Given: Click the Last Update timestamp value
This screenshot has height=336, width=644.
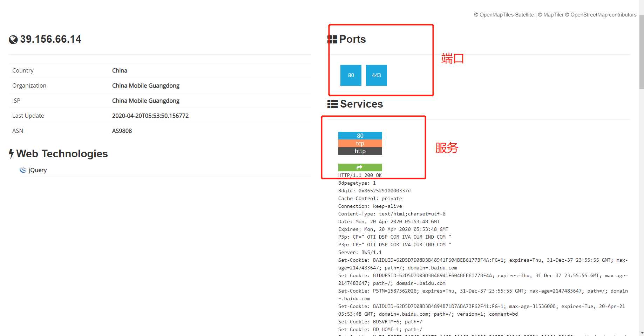Looking at the screenshot, I should [150, 116].
